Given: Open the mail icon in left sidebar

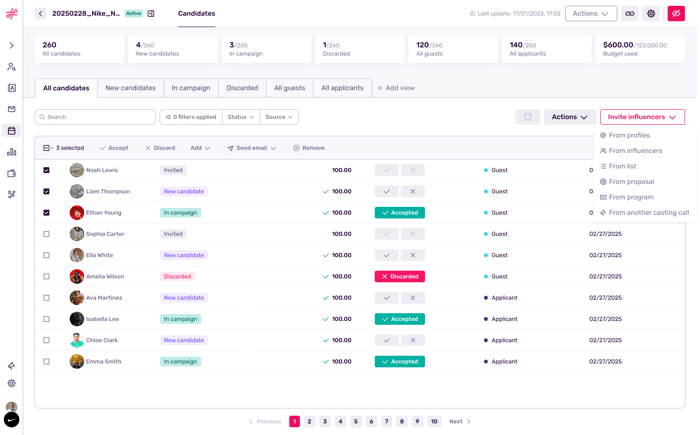Looking at the screenshot, I should coord(12,109).
